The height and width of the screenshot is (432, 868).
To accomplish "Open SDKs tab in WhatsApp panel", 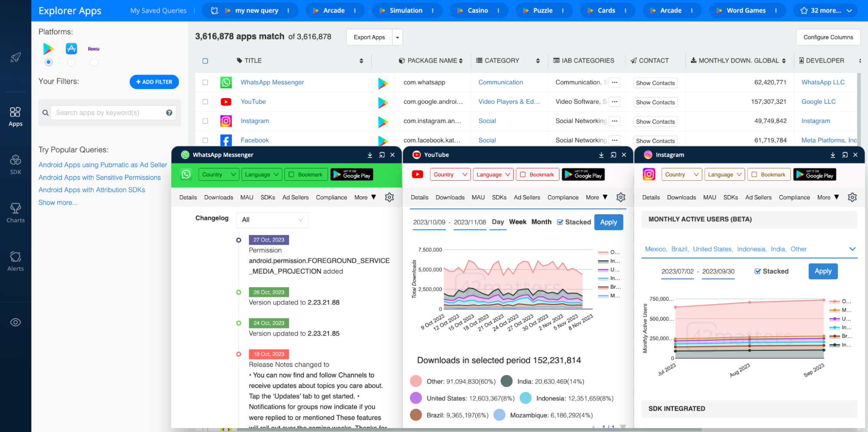I will tap(267, 197).
